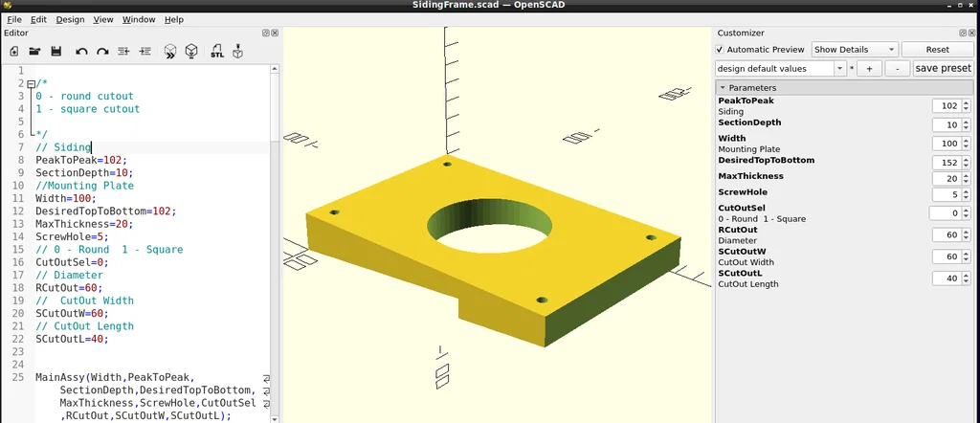The height and width of the screenshot is (423, 980).
Task: Click the save preset button
Action: click(943, 68)
